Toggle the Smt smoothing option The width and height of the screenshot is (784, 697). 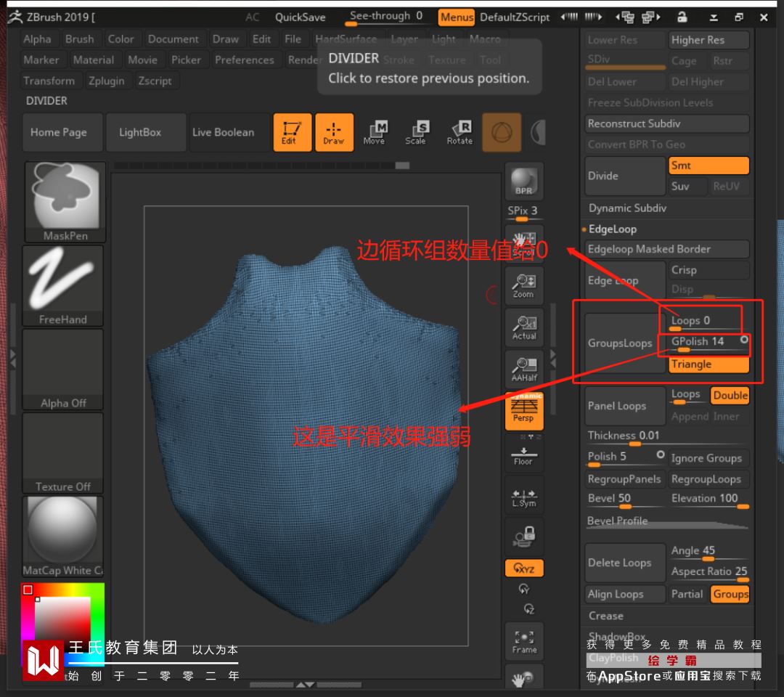click(709, 166)
